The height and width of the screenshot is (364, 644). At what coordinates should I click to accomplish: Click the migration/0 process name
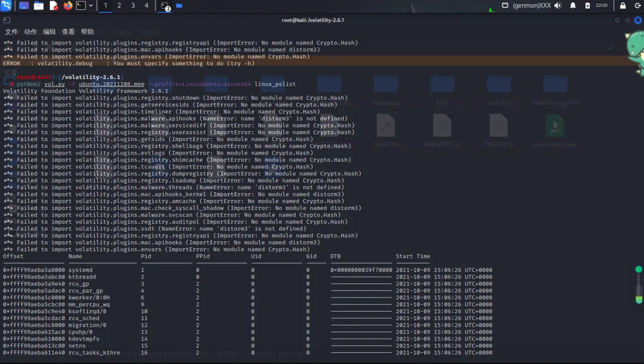click(87, 325)
